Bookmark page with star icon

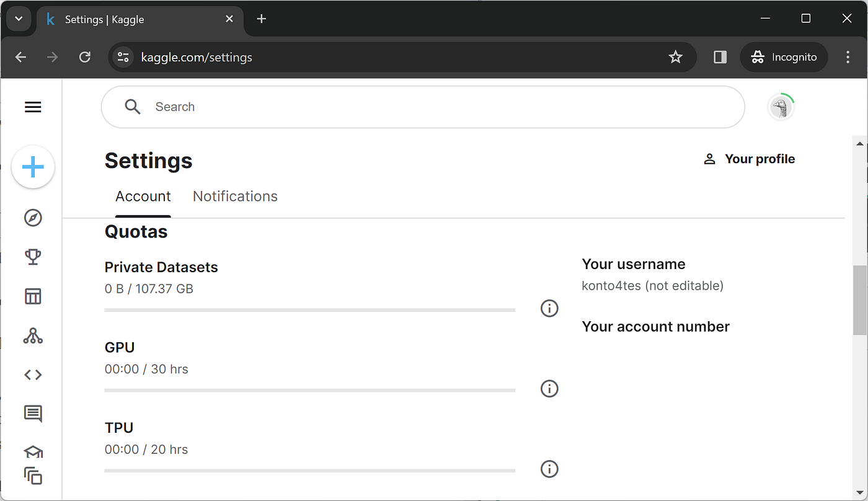[675, 57]
